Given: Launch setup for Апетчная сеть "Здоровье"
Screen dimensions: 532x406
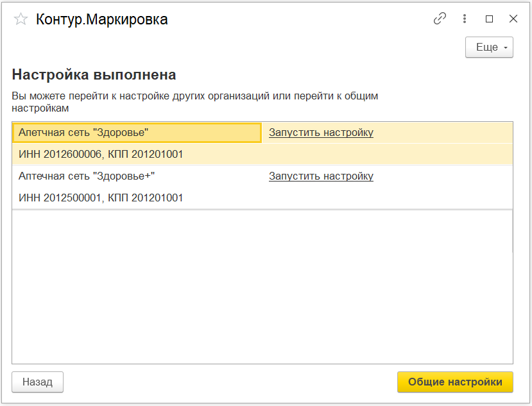Looking at the screenshot, I should point(321,132).
